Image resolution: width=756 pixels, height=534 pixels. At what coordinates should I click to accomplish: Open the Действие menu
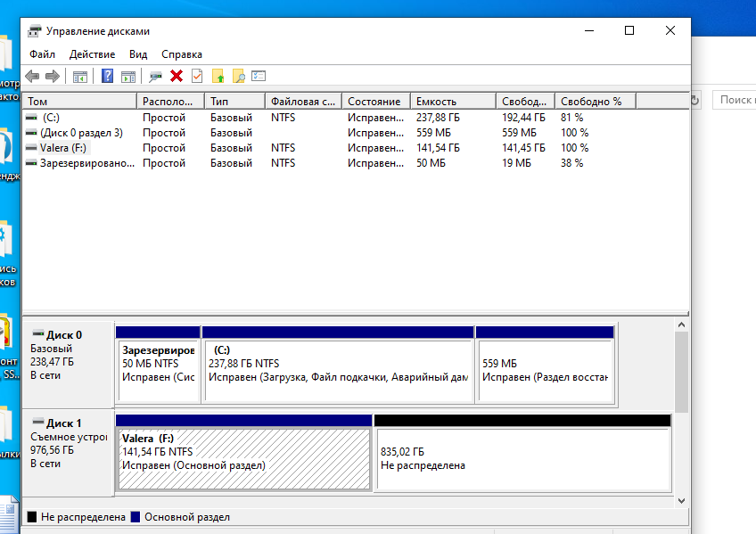(x=92, y=54)
